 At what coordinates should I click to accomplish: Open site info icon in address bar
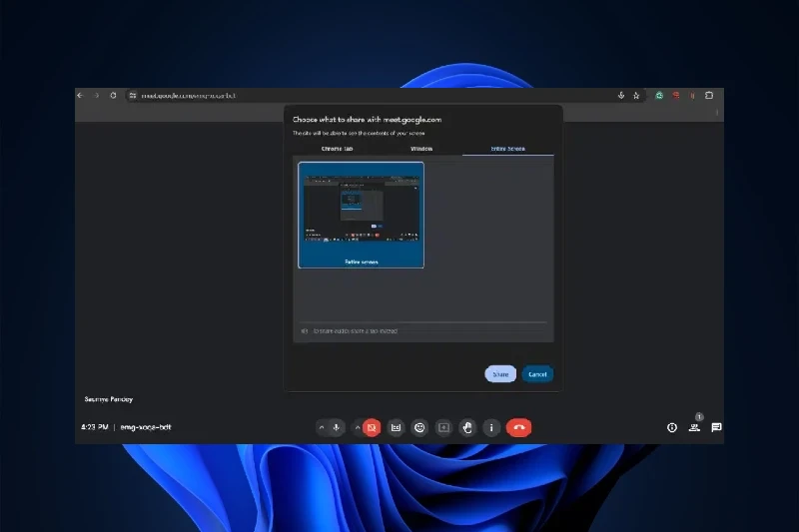(x=133, y=95)
